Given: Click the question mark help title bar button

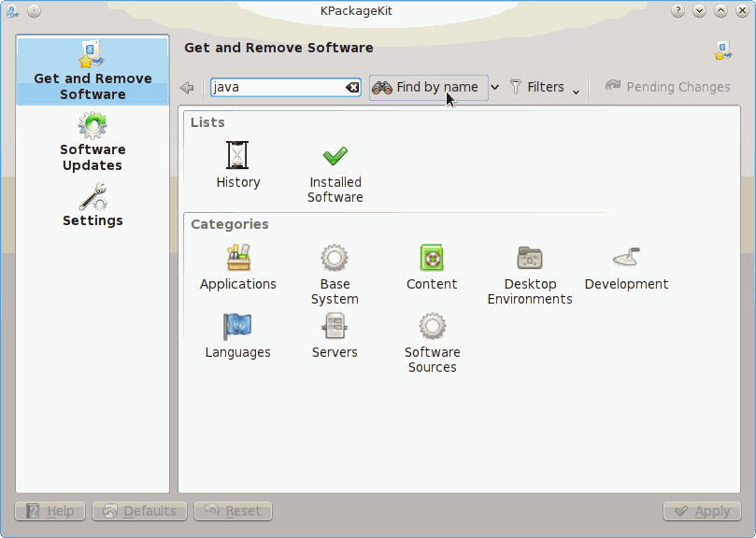Looking at the screenshot, I should 678,10.
